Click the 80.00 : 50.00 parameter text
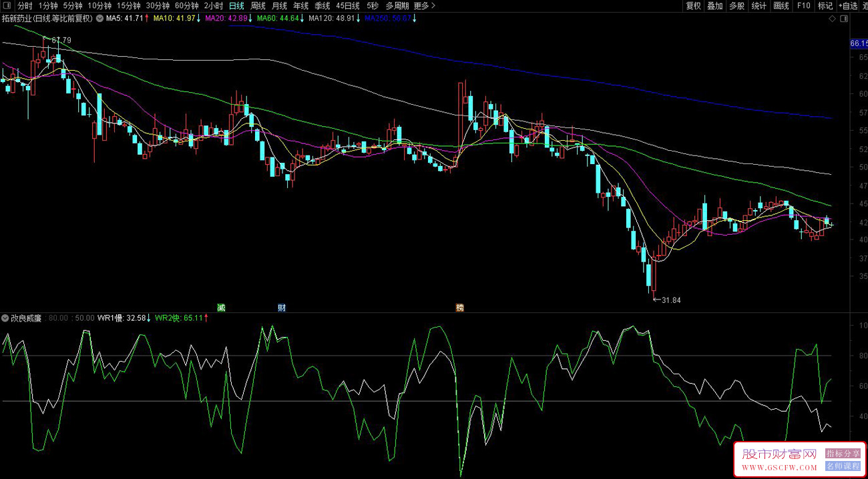 click(x=71, y=318)
